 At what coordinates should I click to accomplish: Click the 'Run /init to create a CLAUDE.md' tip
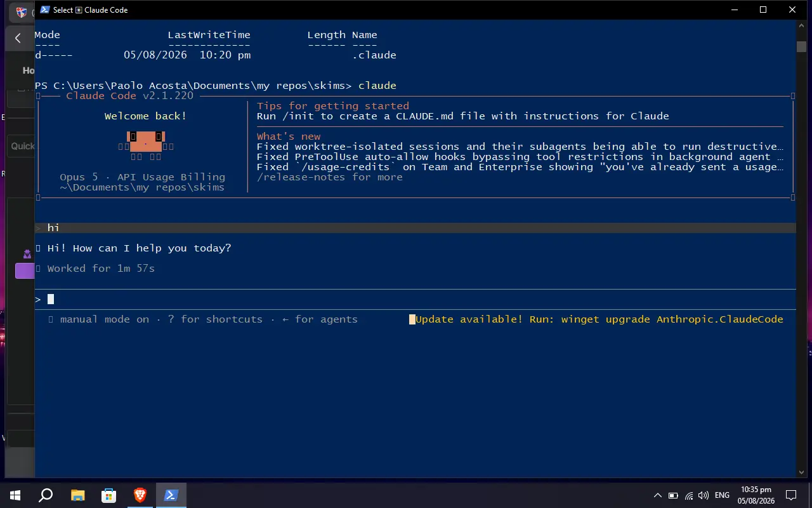point(463,116)
